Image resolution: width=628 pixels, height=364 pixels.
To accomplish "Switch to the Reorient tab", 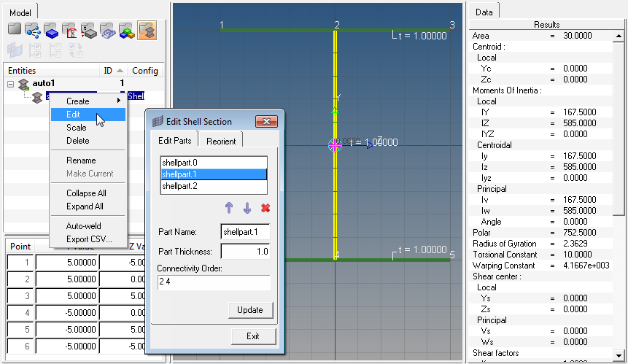I will (x=221, y=142).
